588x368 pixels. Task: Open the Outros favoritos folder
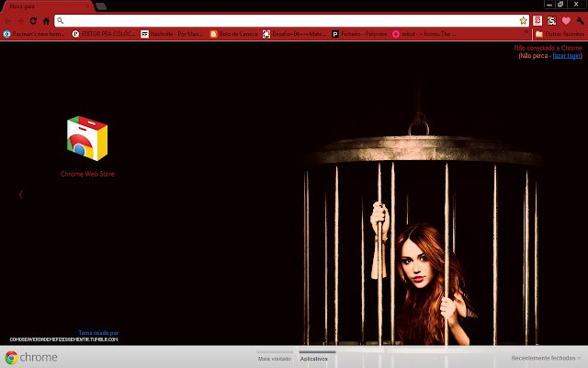[560, 34]
